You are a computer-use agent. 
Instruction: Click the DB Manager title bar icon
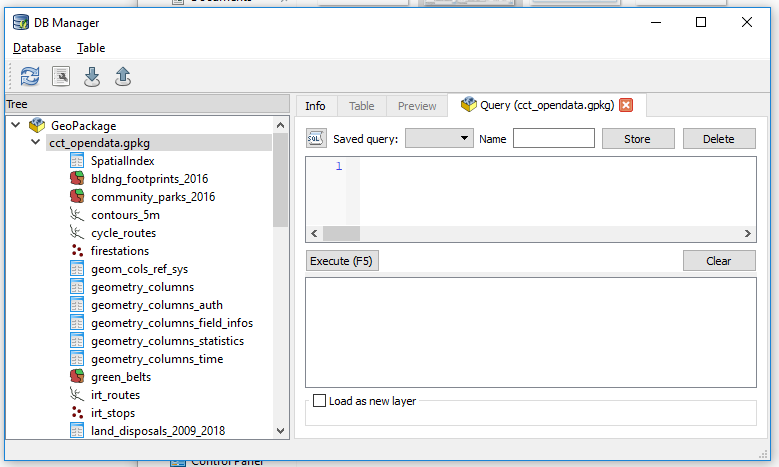21,22
